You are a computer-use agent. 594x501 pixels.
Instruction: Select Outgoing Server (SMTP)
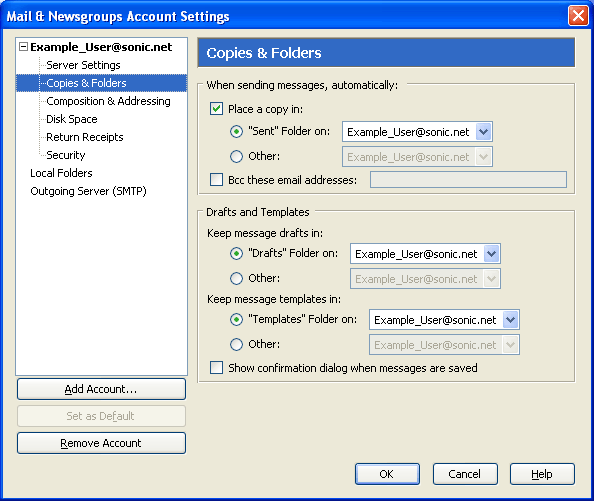[x=88, y=191]
